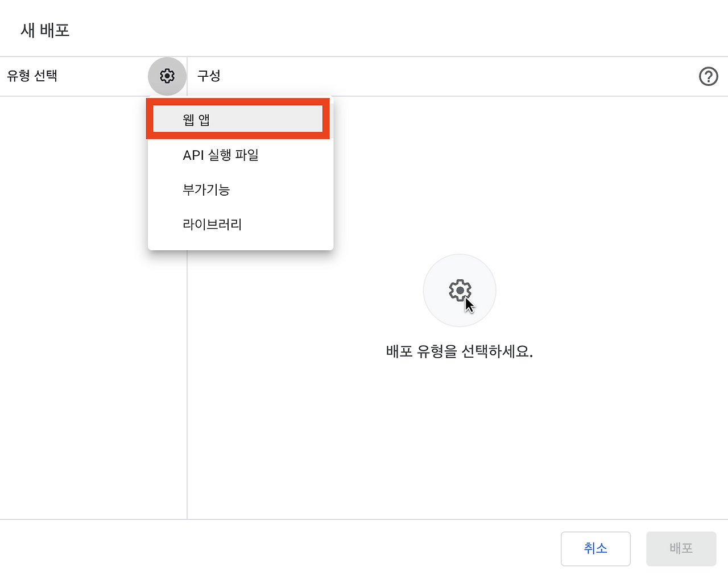Click the settings gear inside the circular placeholder
Image resolution: width=728 pixels, height=575 pixels.
460,290
